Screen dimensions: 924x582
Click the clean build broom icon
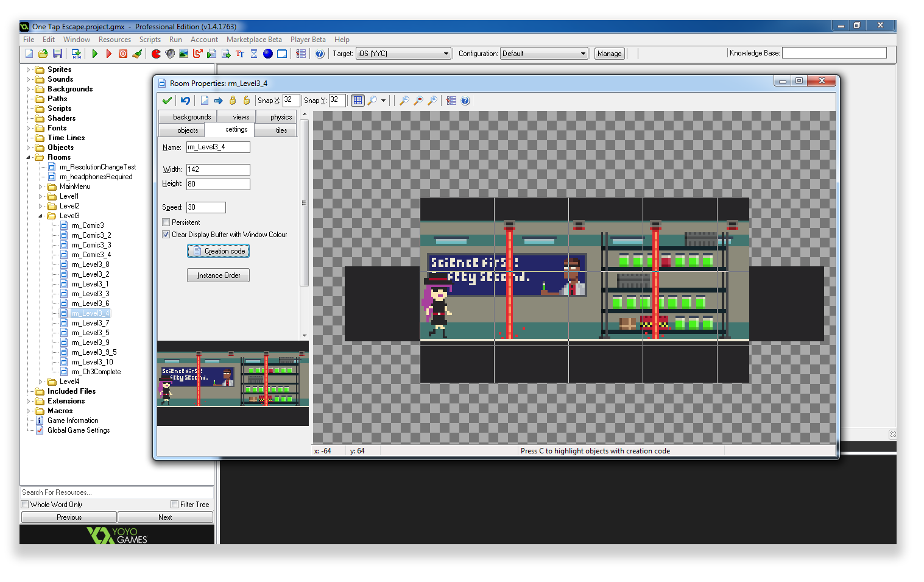(x=137, y=54)
